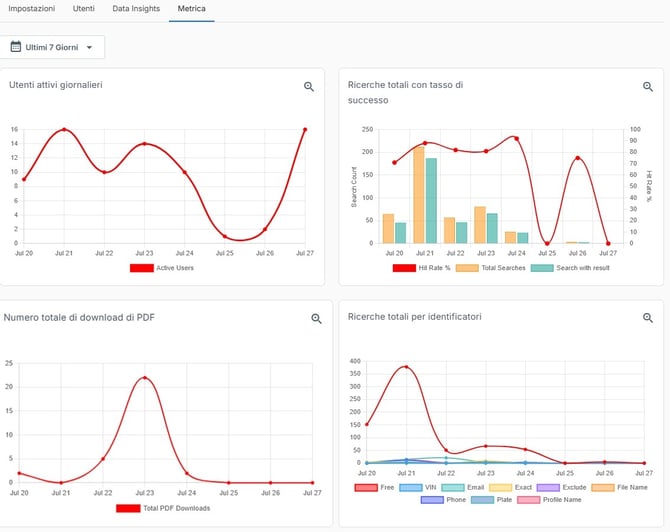
Task: Toggle the Total Searches legend swatch
Action: pyautogui.click(x=467, y=268)
